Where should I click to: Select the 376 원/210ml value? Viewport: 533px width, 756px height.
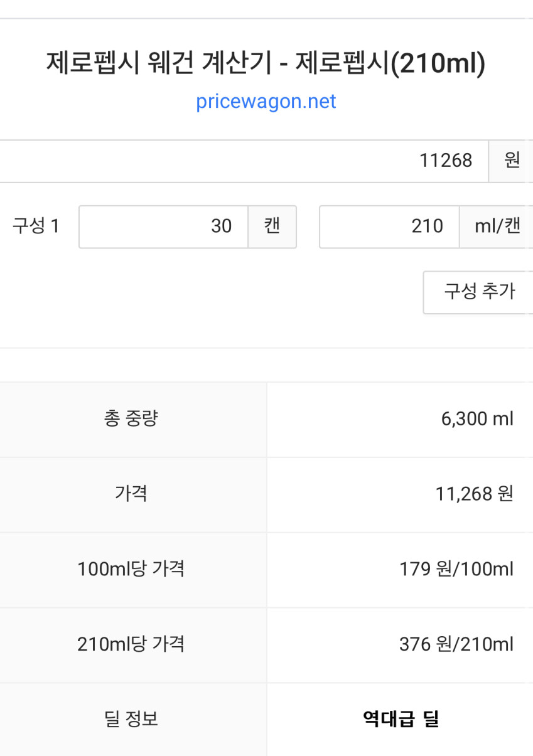[456, 645]
